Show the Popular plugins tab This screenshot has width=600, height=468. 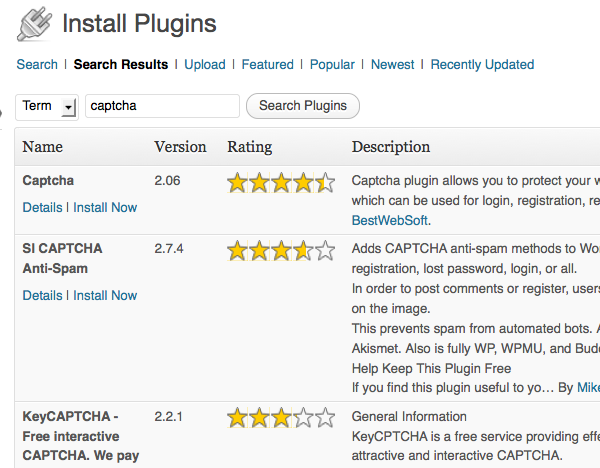pos(332,64)
